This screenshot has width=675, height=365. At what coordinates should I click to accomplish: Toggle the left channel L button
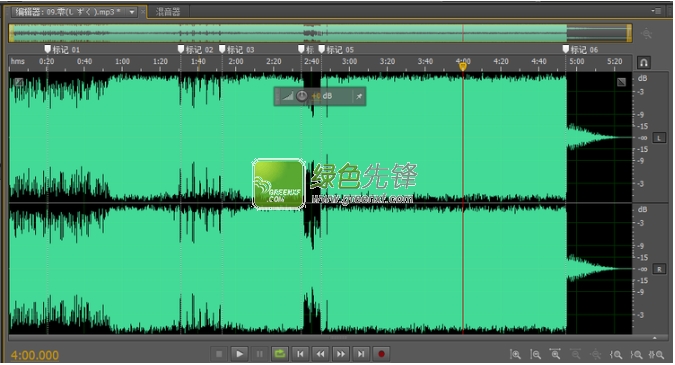point(659,138)
